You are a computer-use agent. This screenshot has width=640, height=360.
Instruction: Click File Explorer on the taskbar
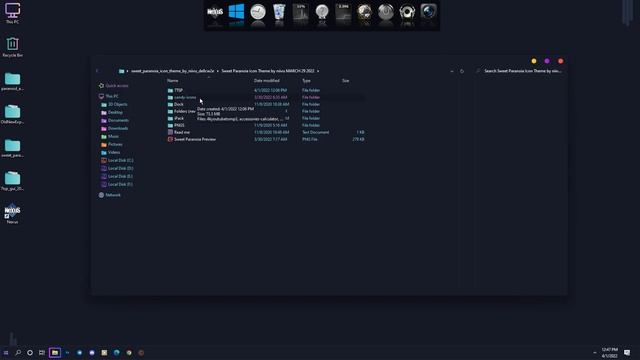55,353
